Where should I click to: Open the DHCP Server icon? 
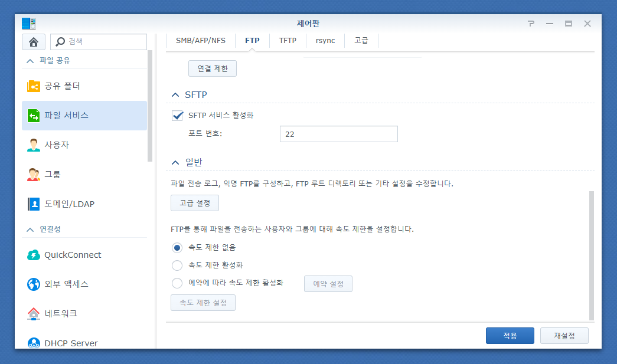[x=34, y=343]
